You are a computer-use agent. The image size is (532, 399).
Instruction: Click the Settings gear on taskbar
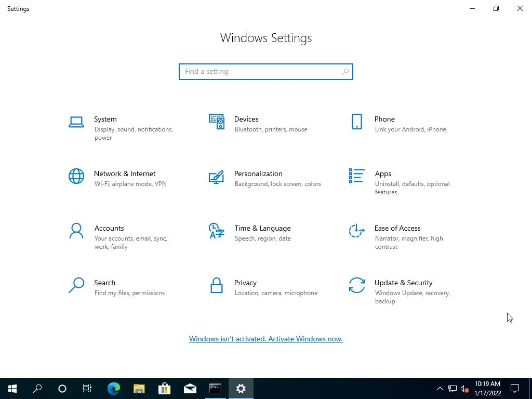(x=241, y=389)
